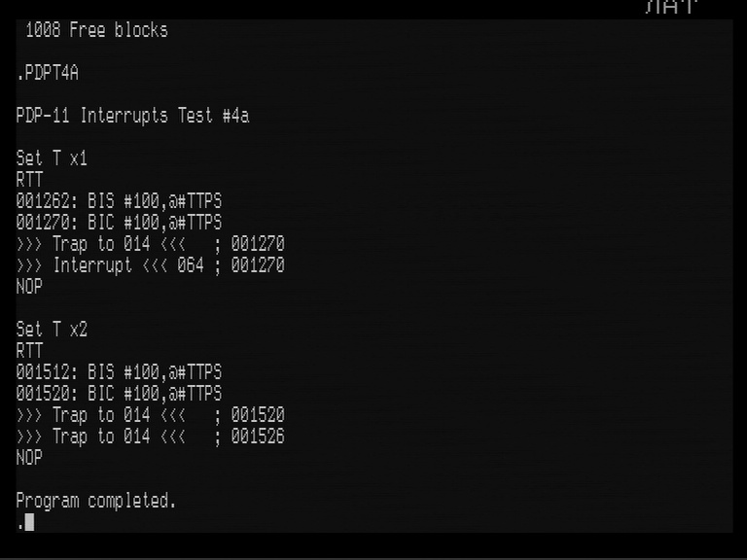Select the 001270 BIC instruction line

coord(119,223)
